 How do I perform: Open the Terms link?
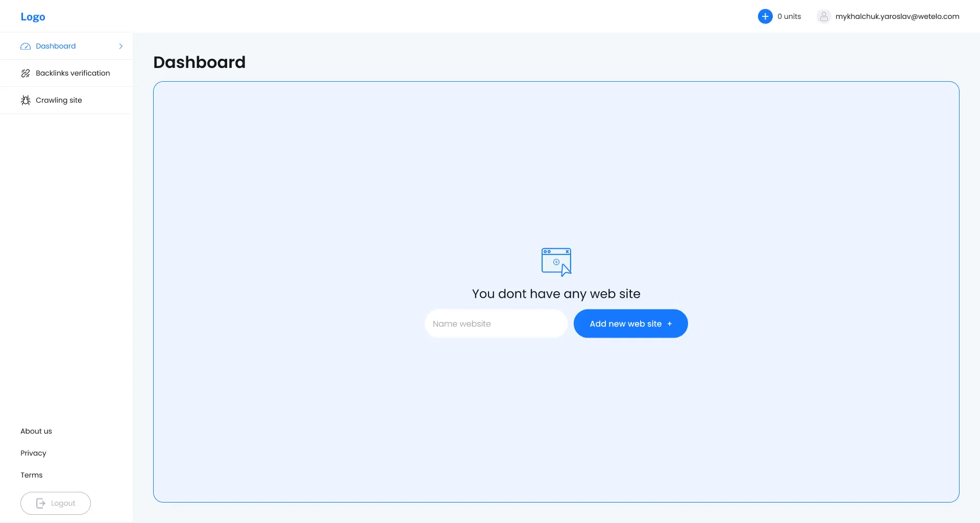(x=31, y=475)
